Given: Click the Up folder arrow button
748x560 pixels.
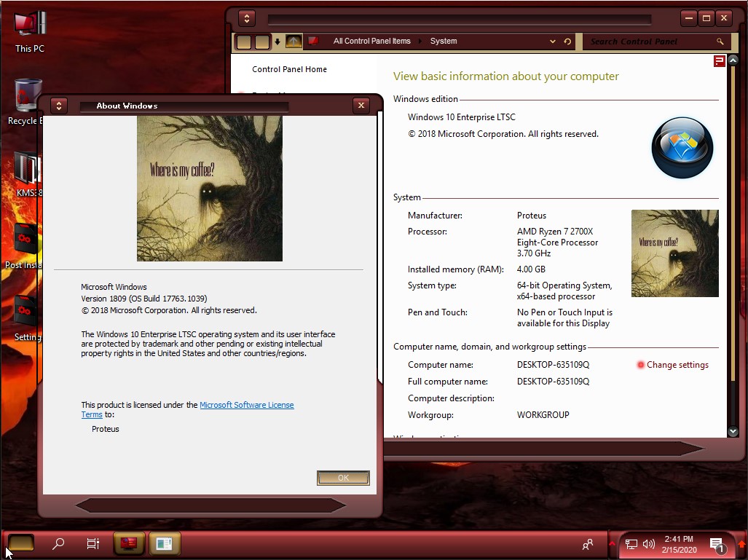Looking at the screenshot, I should pyautogui.click(x=294, y=42).
